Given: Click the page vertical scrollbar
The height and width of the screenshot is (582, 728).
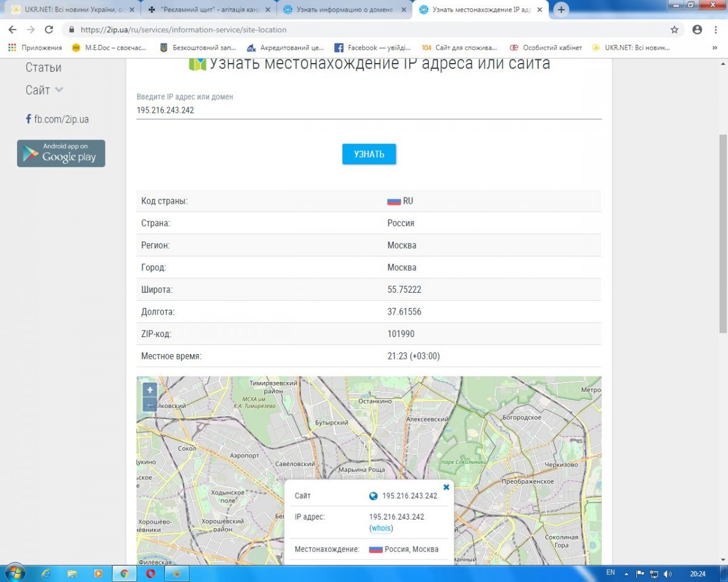Looking at the screenshot, I should click(x=722, y=230).
